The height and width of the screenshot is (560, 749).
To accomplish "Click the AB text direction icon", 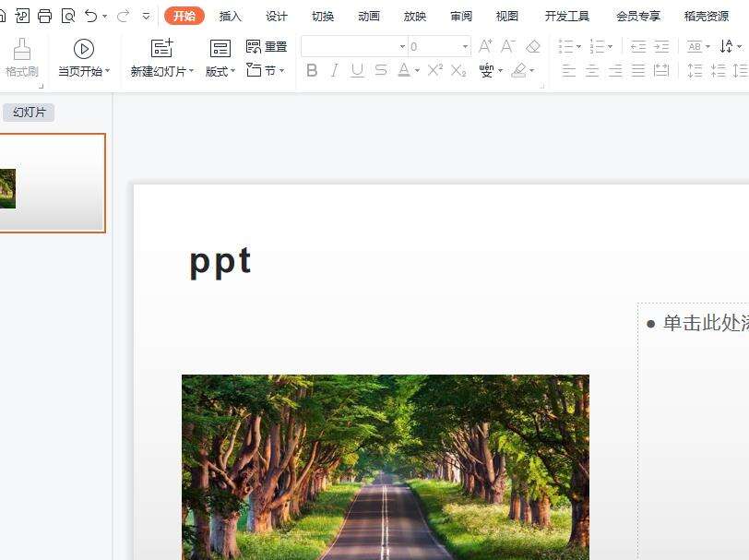I will point(695,46).
